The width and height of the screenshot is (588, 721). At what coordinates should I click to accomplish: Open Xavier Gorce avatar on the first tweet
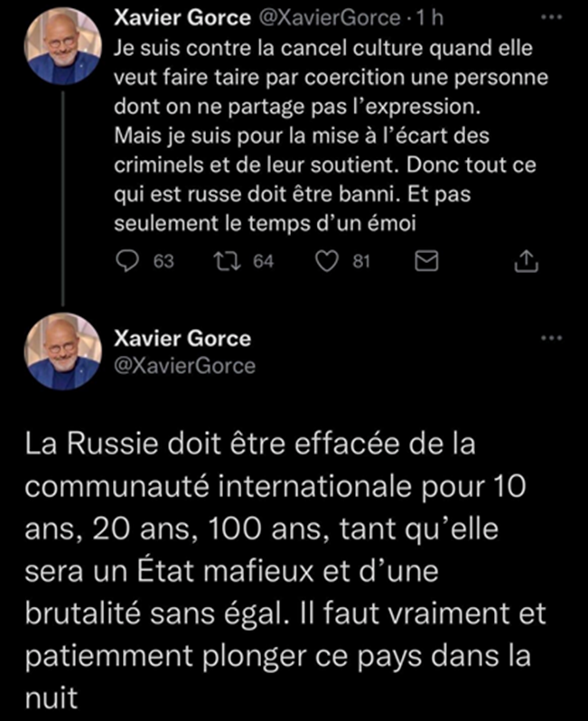[x=63, y=46]
